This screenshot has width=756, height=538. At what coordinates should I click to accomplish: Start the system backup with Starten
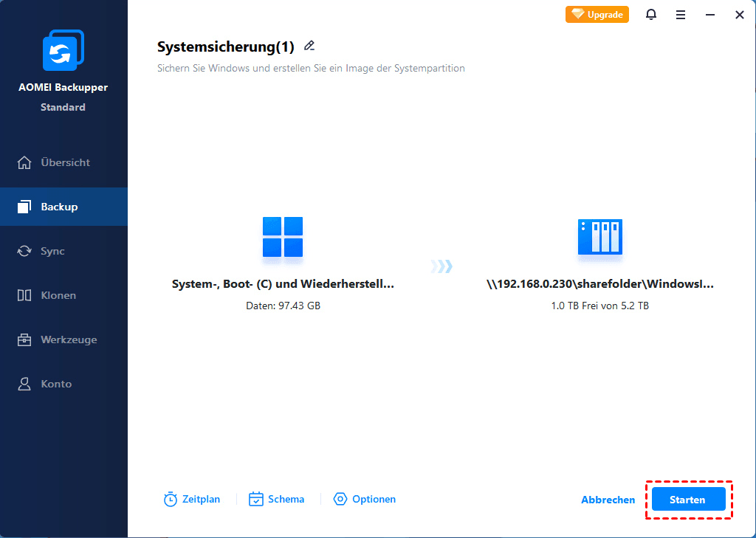pos(688,499)
